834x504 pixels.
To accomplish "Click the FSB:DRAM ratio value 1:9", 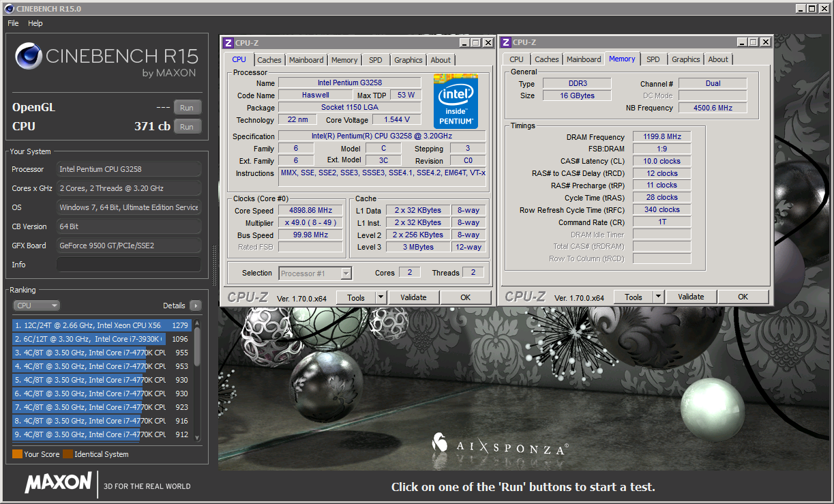I will point(661,149).
